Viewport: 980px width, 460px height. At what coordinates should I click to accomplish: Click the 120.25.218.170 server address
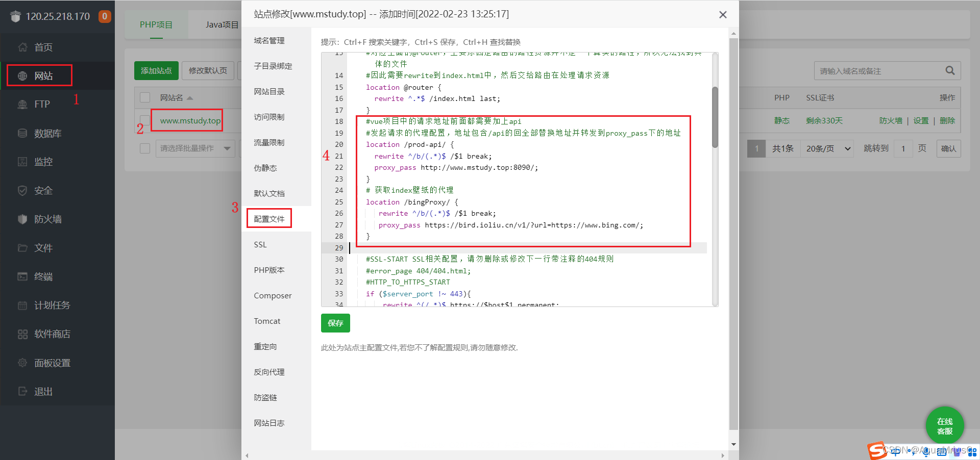[58, 16]
